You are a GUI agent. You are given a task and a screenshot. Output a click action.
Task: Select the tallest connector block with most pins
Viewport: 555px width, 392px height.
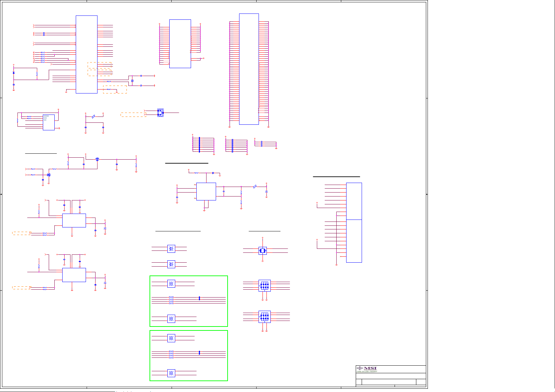[249, 69]
